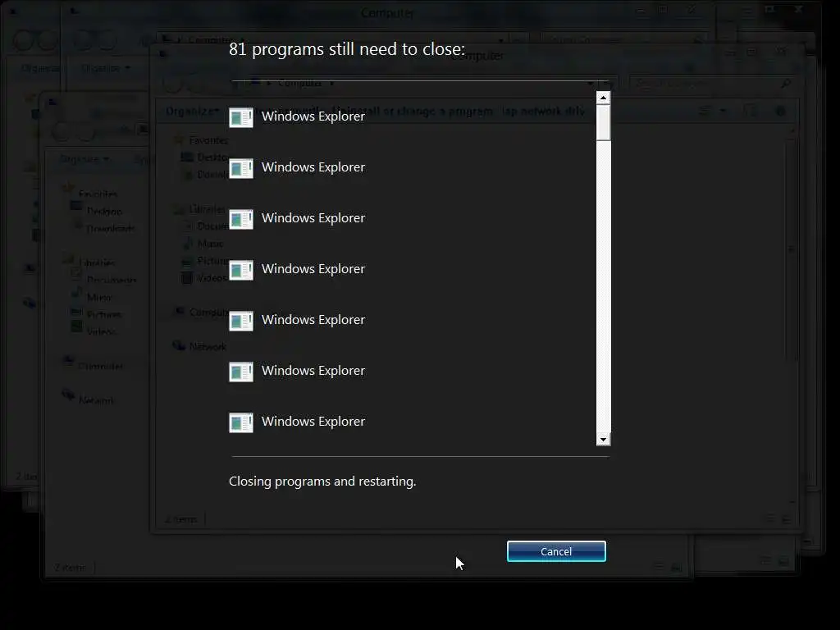Select second Windows Explorer icon from top
The image size is (840, 630).
241,168
